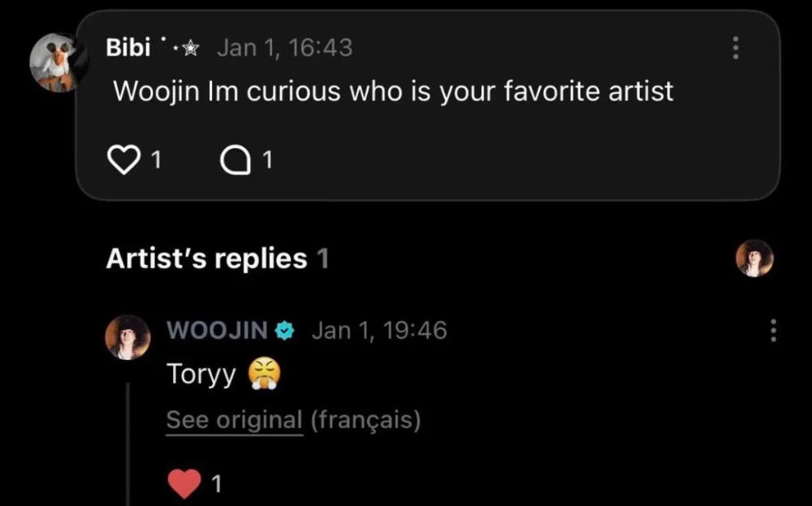Click Woojin's avatar beside his reply
This screenshot has height=506, width=812.
[127, 337]
